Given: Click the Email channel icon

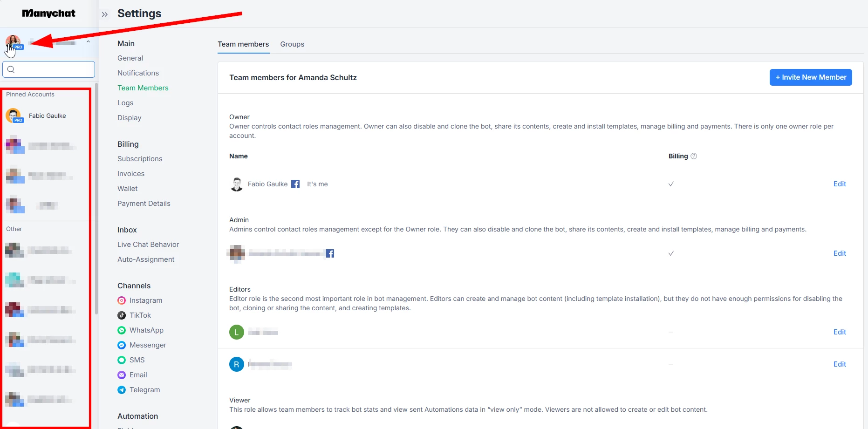Looking at the screenshot, I should [122, 375].
